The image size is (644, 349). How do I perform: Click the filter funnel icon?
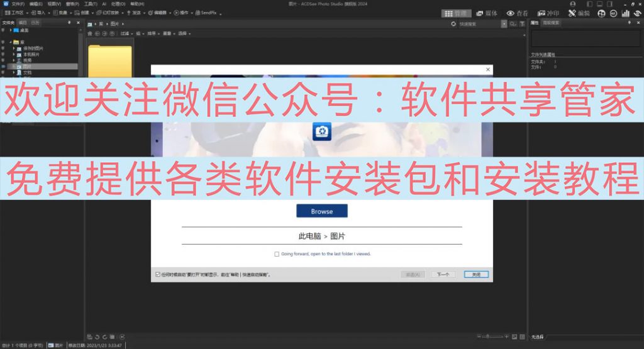[x=522, y=24]
